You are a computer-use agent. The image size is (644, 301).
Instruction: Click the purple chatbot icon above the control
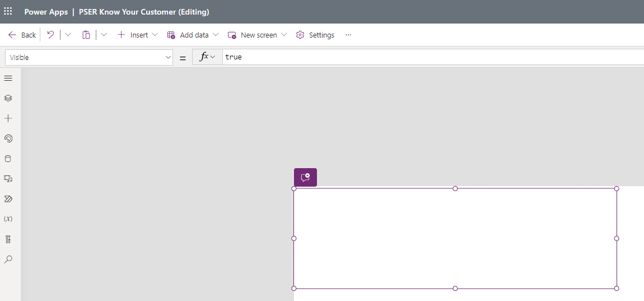click(x=305, y=177)
